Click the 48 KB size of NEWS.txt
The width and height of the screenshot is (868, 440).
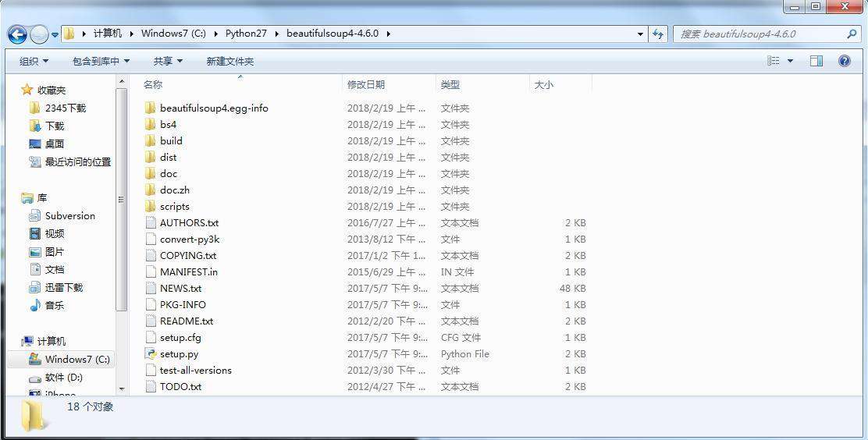tap(572, 289)
